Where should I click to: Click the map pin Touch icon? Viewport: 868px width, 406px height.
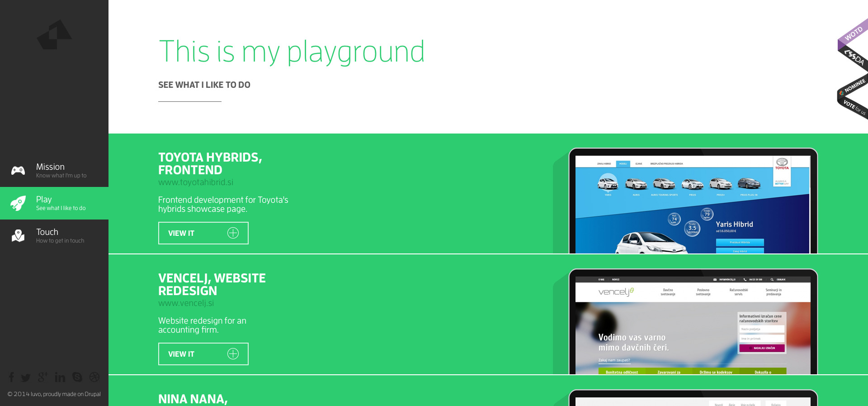[18, 235]
